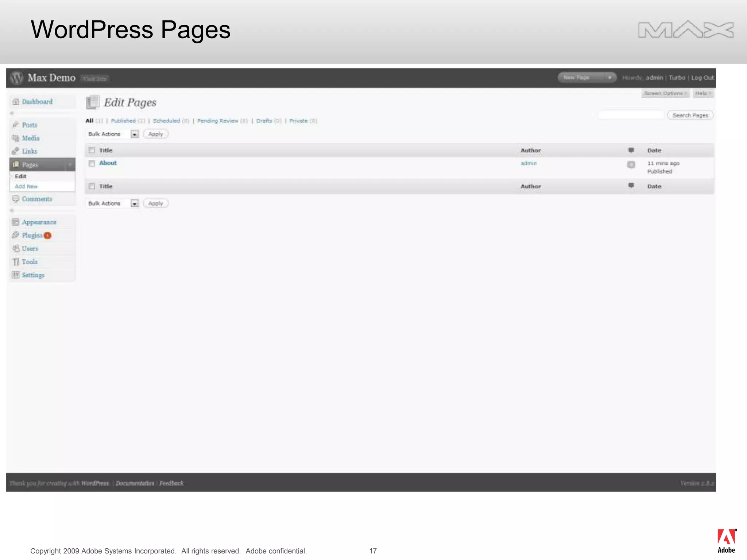Click the plugin update count badge

[47, 236]
